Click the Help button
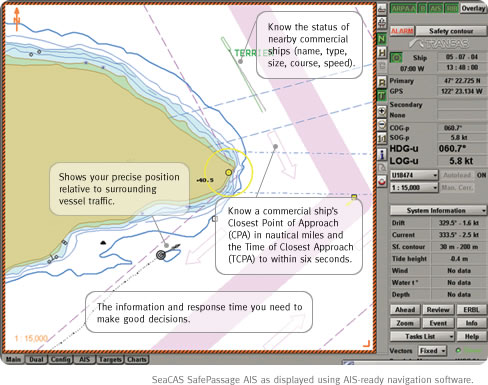488x385 pixels. click(471, 336)
